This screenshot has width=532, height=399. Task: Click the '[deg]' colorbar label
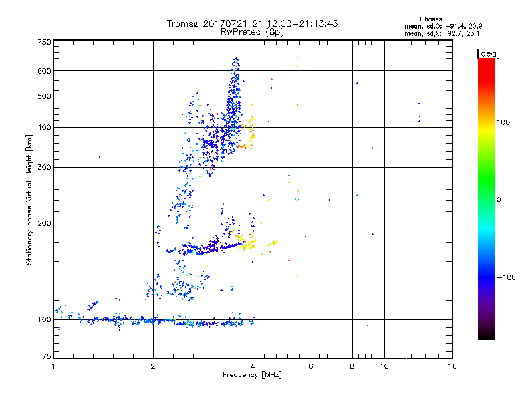(x=488, y=53)
